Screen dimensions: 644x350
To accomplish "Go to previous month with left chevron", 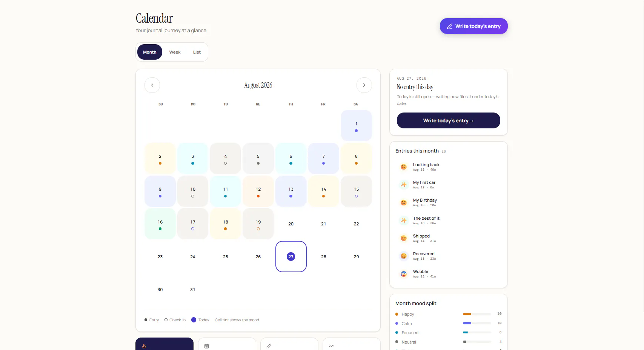I will point(152,85).
